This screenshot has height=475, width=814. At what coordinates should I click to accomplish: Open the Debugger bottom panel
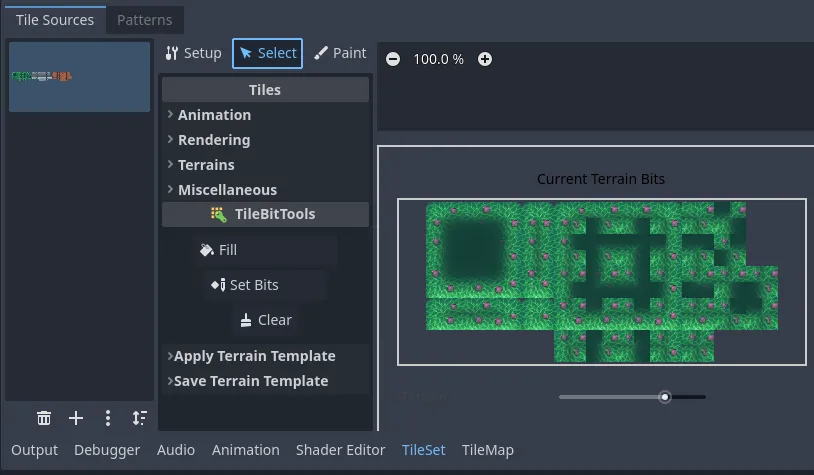click(x=107, y=450)
